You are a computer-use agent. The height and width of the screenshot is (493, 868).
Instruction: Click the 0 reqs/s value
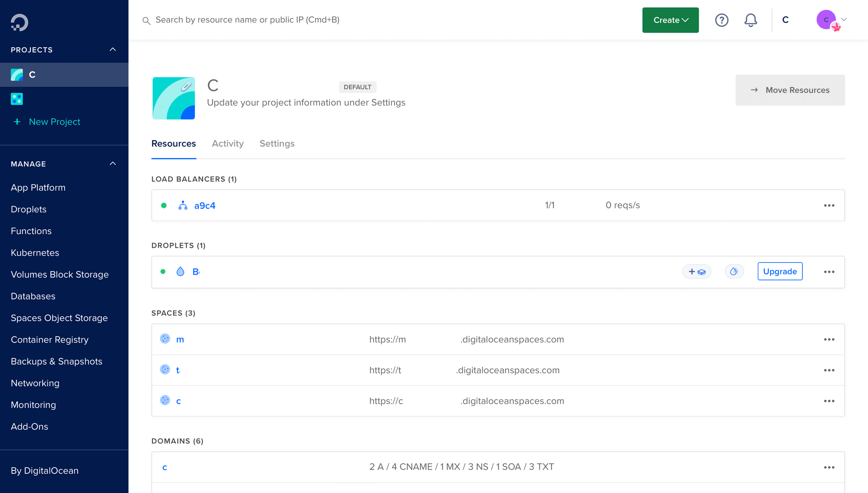pos(623,205)
